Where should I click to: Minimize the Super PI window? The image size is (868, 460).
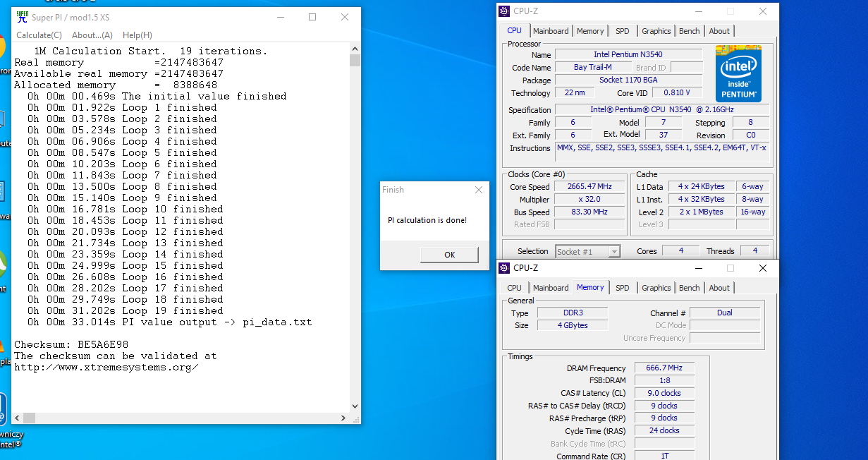tap(280, 17)
